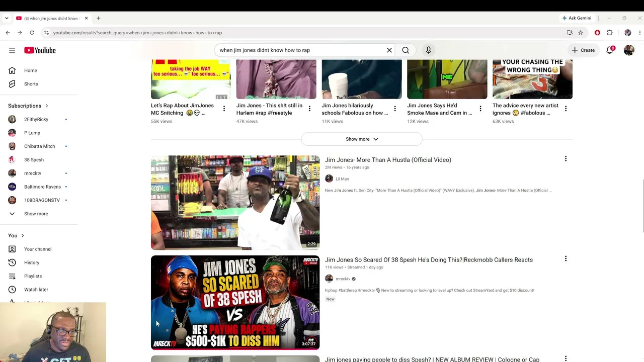
Task: Open the Chrome profile avatar
Action: point(628,33)
